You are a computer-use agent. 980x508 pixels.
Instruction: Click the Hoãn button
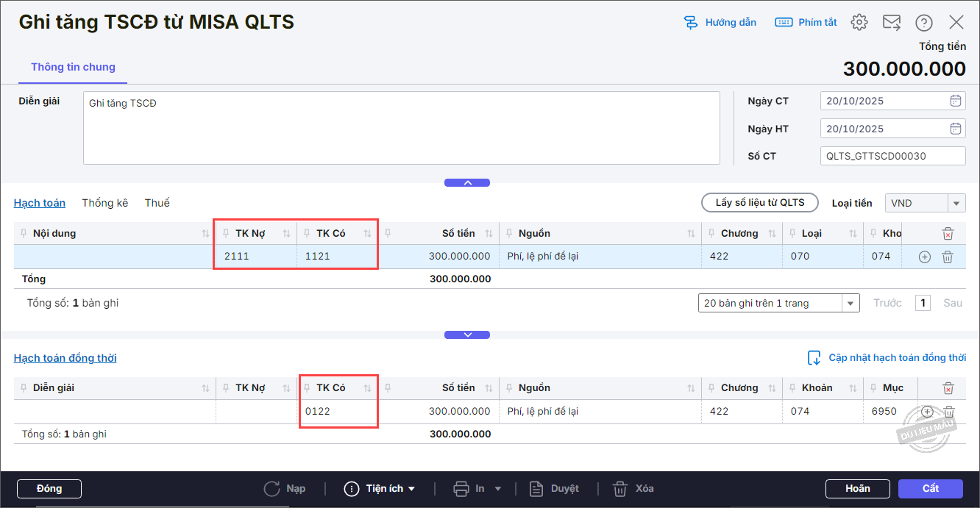[858, 489]
